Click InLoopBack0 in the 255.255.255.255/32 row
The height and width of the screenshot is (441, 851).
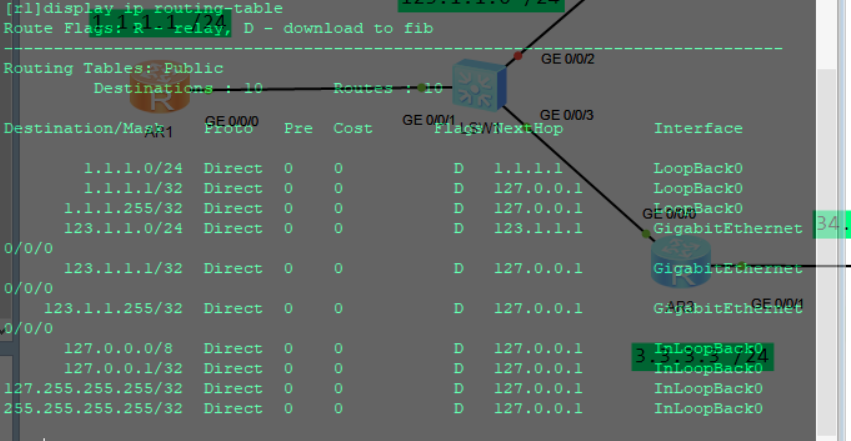(708, 409)
